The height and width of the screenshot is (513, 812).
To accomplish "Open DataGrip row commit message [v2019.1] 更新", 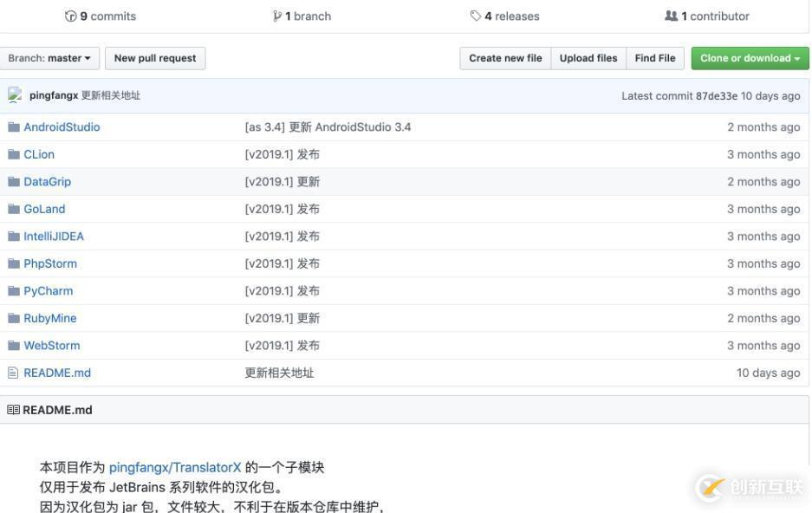I will [283, 182].
